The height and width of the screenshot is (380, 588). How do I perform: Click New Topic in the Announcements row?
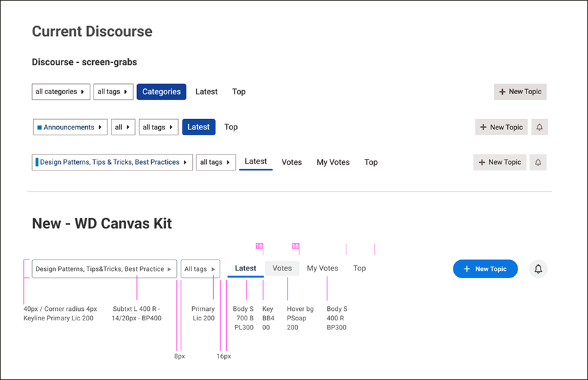click(x=502, y=127)
